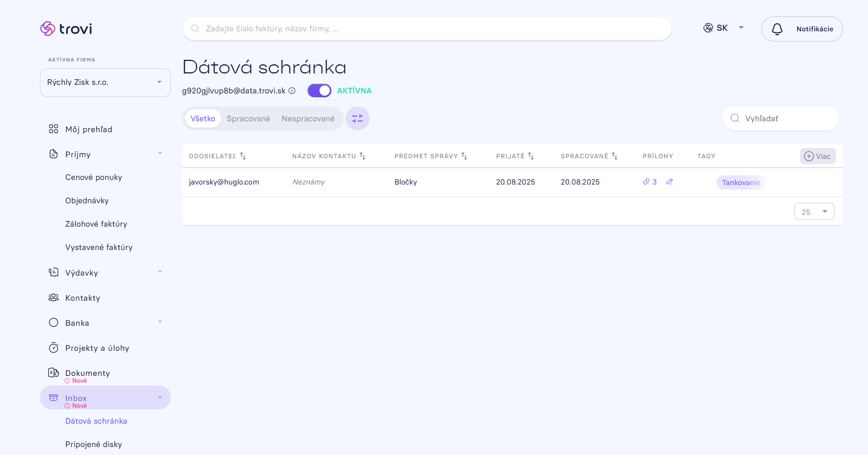
Task: Toggle the Aktívna data mailbox switch
Action: pyautogui.click(x=320, y=91)
